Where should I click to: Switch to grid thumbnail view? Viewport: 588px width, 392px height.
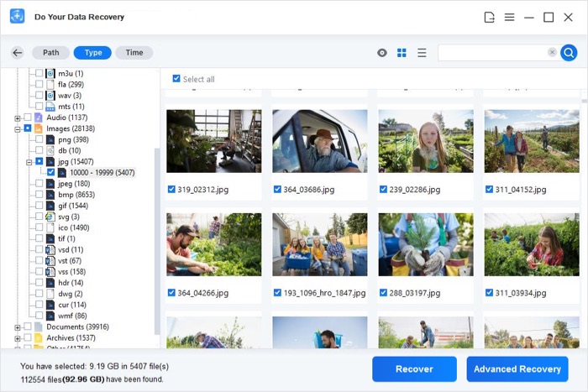[402, 53]
